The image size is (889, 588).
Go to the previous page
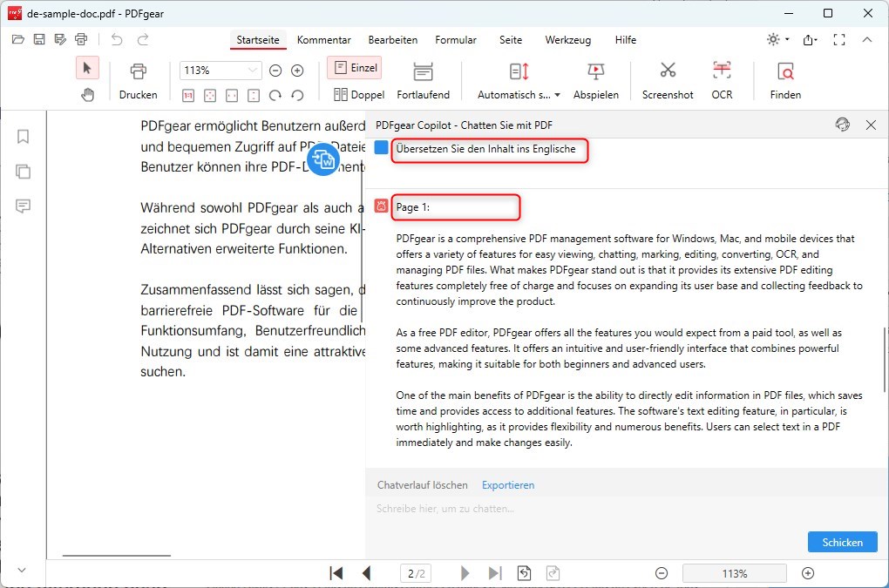[x=366, y=573]
